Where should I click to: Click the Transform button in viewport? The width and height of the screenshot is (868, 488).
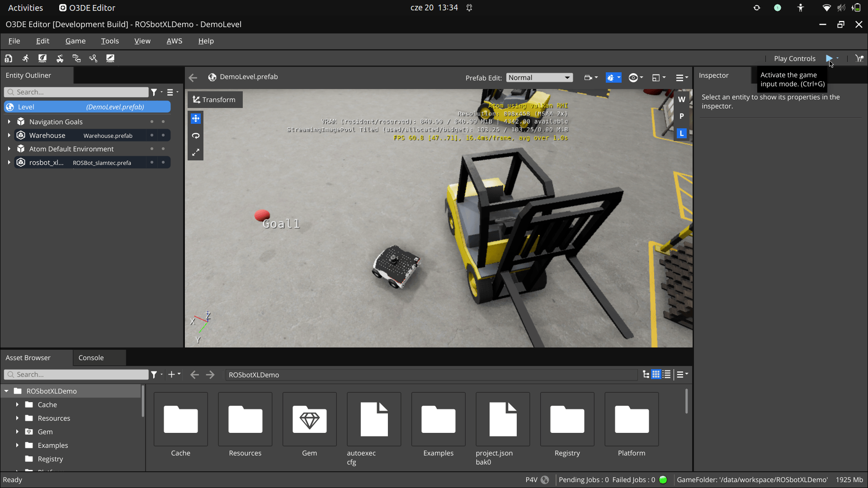tap(215, 99)
